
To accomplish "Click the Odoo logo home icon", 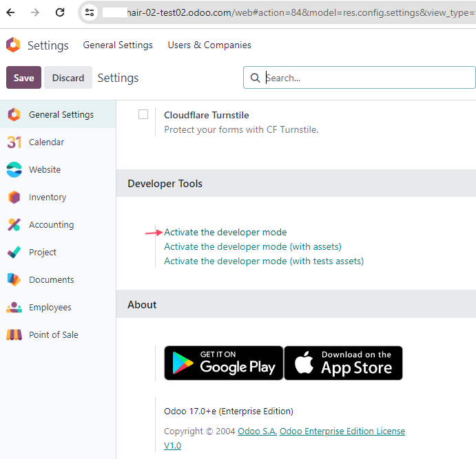I will [x=13, y=45].
